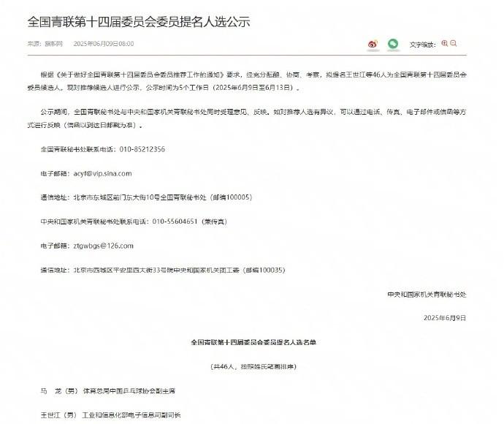This screenshot has height=424, width=504.
Task: Click the signed date 2025年6月9日
Action: pyautogui.click(x=445, y=318)
